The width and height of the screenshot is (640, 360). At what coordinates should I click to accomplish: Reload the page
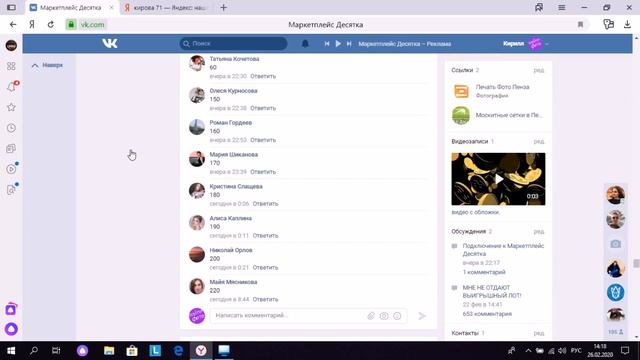(x=51, y=24)
